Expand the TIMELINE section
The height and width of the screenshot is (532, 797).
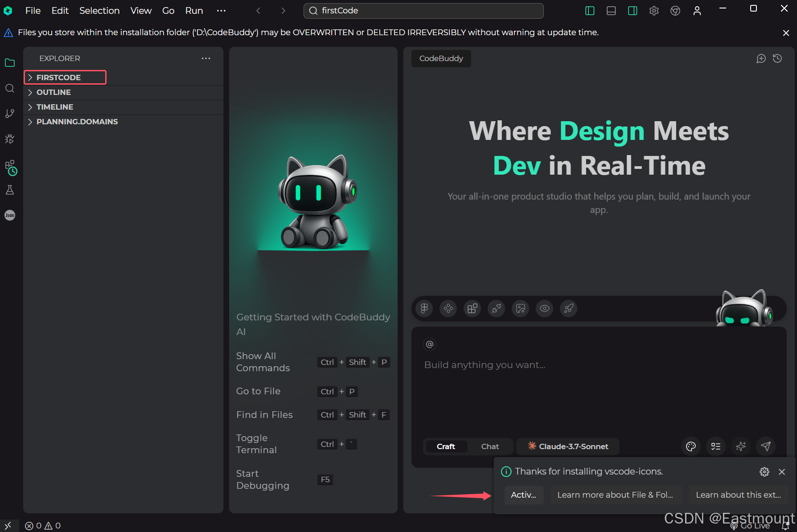[x=123, y=107]
